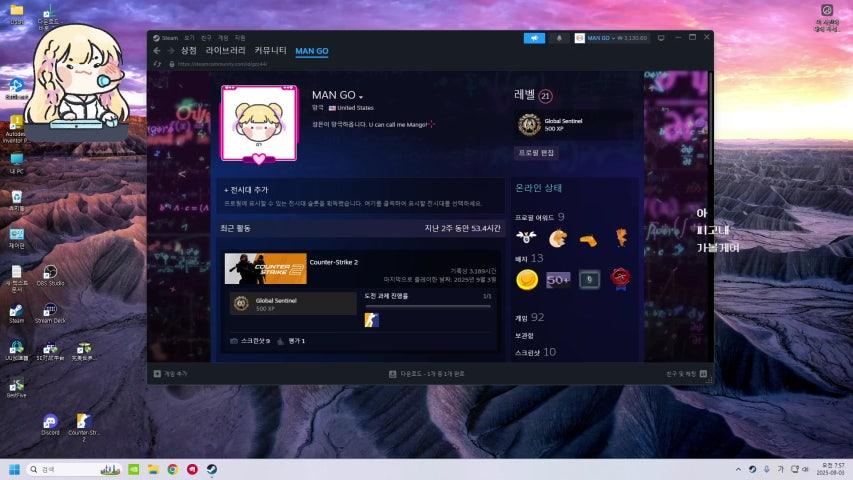853x480 pixels.
Task: Open 친구 및 채팅 (Friends & Chat)
Action: pyautogui.click(x=687, y=374)
